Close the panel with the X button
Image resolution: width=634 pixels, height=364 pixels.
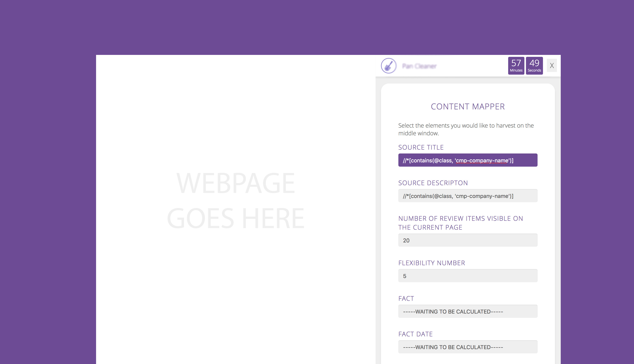pos(552,66)
